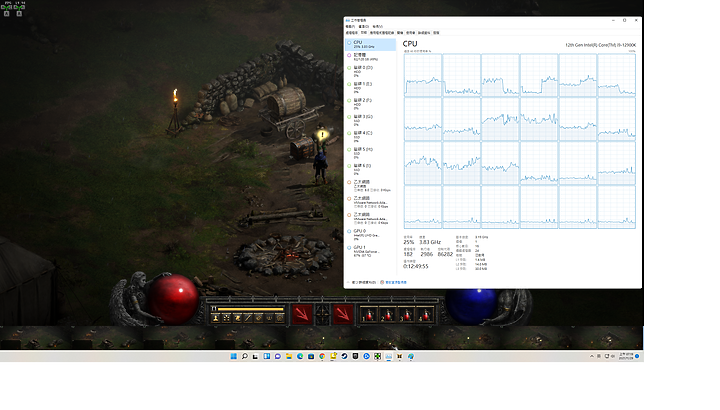The width and height of the screenshot is (720, 410).
Task: Click the yellow stamina bar
Action: (x=250, y=309)
